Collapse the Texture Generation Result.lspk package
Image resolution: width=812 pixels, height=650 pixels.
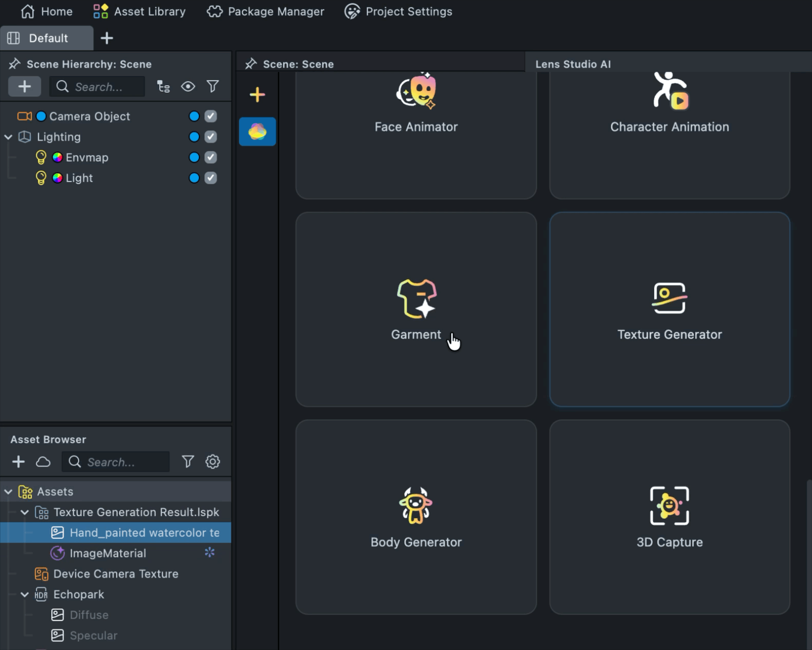(25, 512)
